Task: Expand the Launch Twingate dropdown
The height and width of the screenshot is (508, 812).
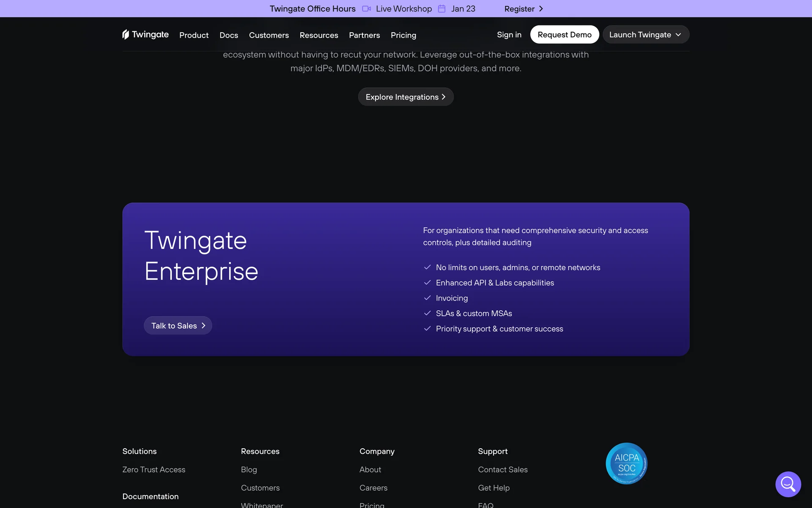Action: [x=645, y=35]
